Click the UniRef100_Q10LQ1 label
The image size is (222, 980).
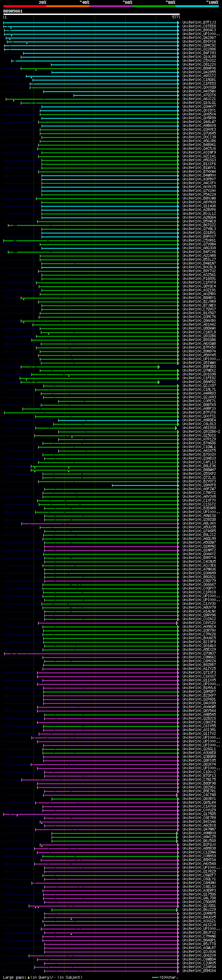click(x=199, y=103)
